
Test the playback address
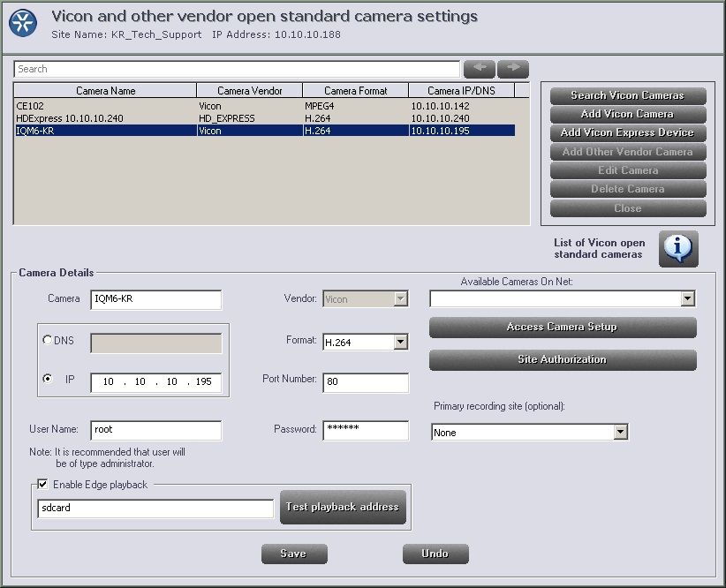(x=343, y=507)
